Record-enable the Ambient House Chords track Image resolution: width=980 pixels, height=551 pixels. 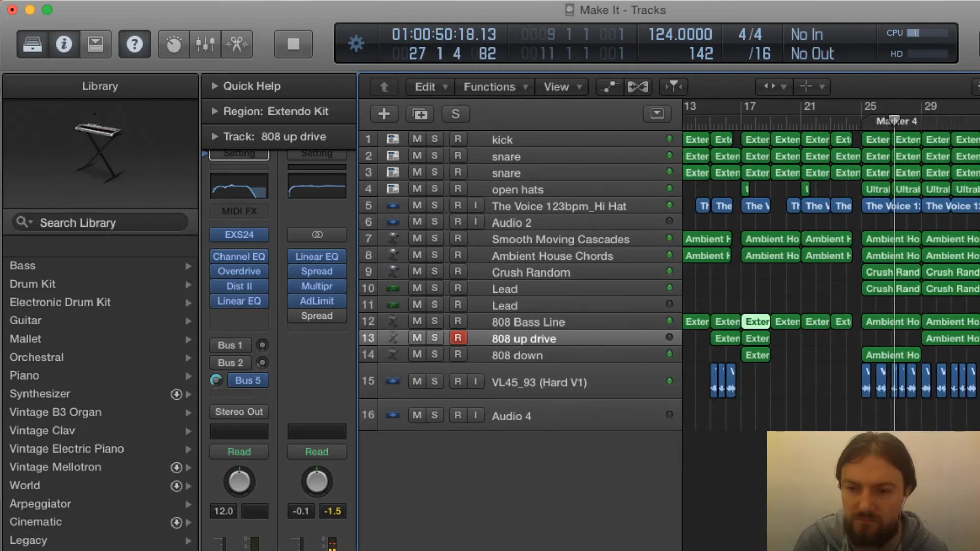(458, 255)
